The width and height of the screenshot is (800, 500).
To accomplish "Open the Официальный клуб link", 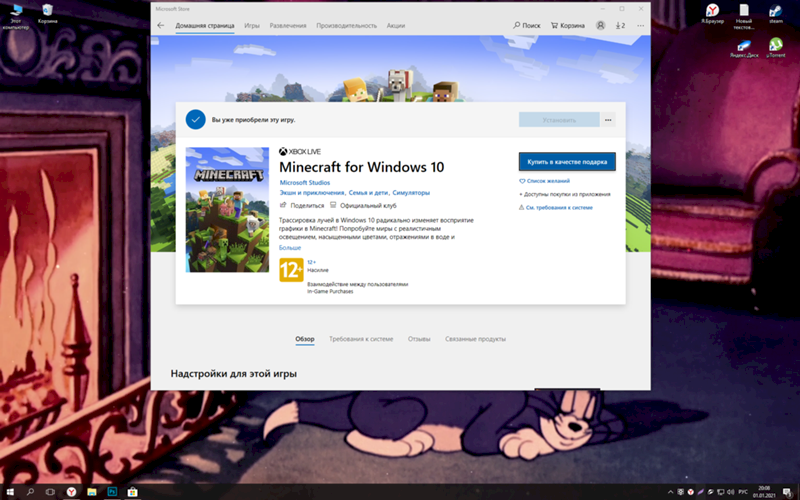I will coord(363,206).
